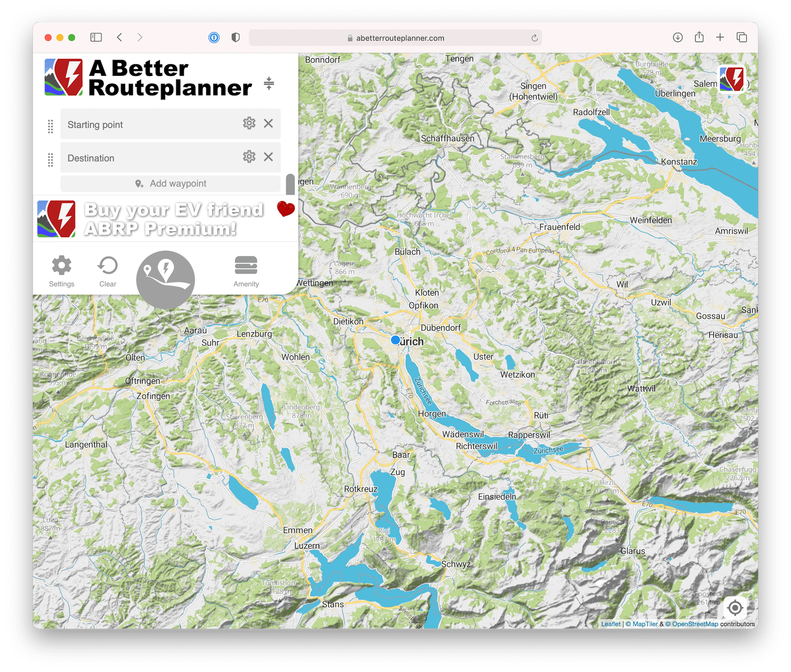
Task: Click the Add waypoint button
Action: coord(170,183)
